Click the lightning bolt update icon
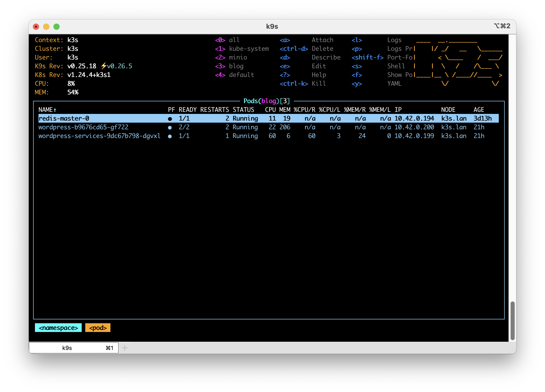The height and width of the screenshot is (392, 545). coord(104,66)
